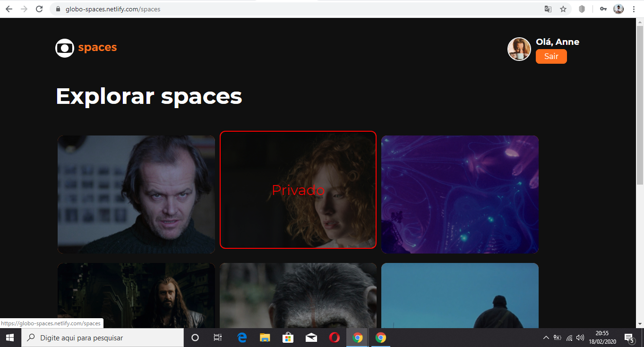The image size is (644, 347).
Task: Click the address bar URL
Action: tap(113, 9)
